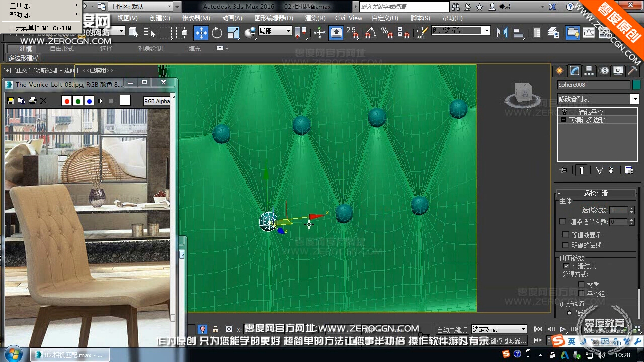Toggle the spinner snap icon

pos(403,33)
